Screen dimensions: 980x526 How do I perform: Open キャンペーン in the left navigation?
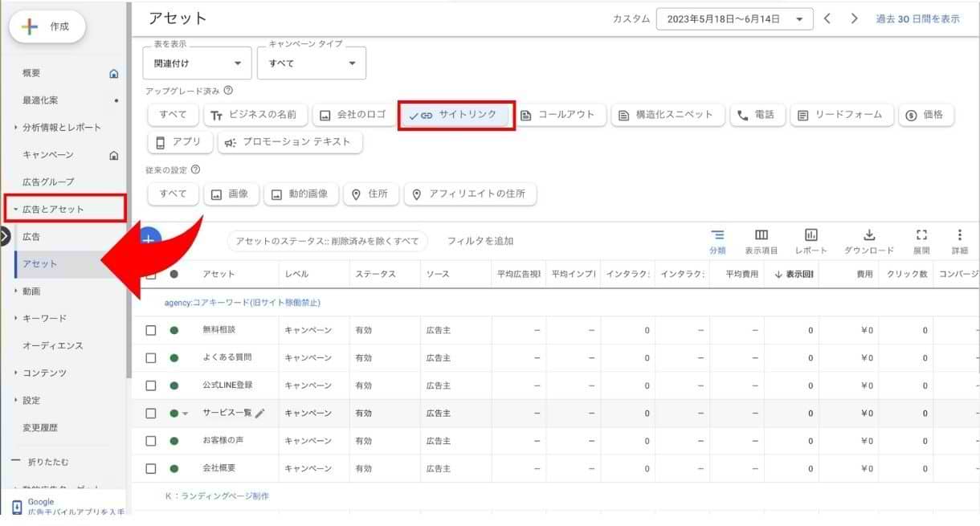click(48, 155)
